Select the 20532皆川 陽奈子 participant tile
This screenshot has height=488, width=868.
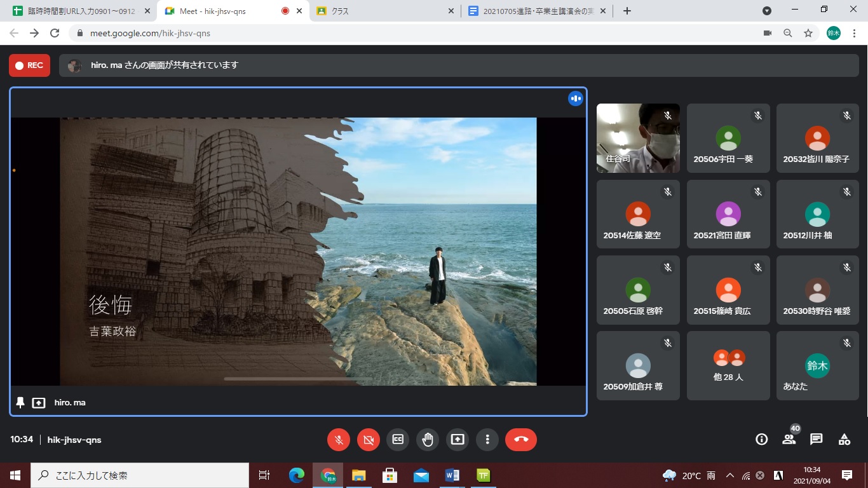point(818,138)
